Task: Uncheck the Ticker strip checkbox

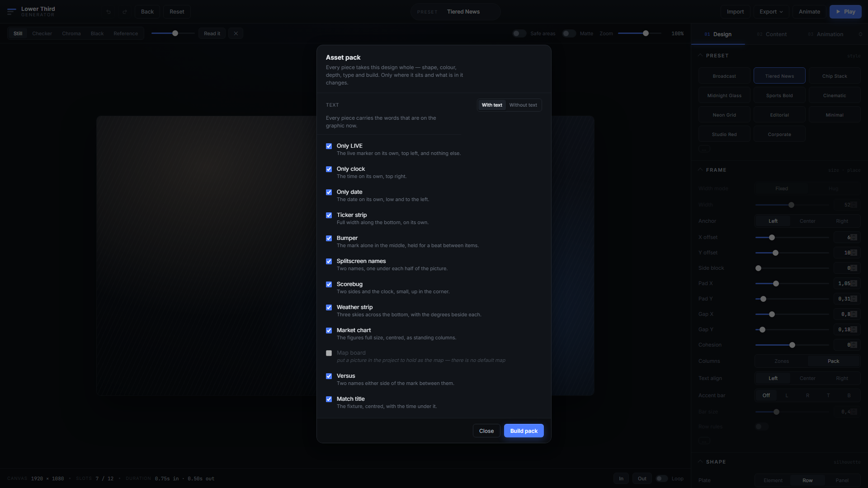Action: click(329, 216)
